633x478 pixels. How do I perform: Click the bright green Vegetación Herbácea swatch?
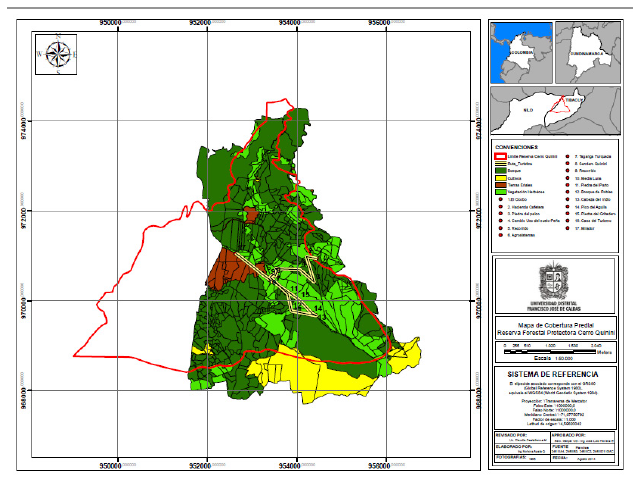[501, 194]
